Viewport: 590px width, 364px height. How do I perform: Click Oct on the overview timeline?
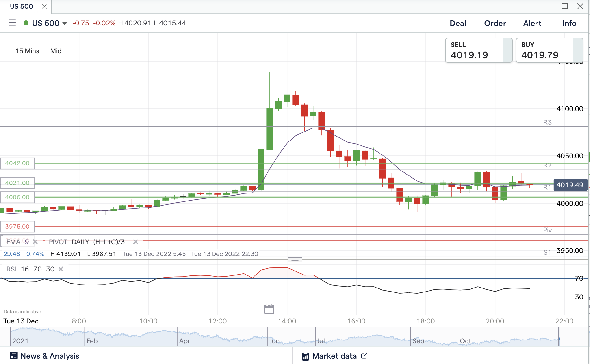465,341
